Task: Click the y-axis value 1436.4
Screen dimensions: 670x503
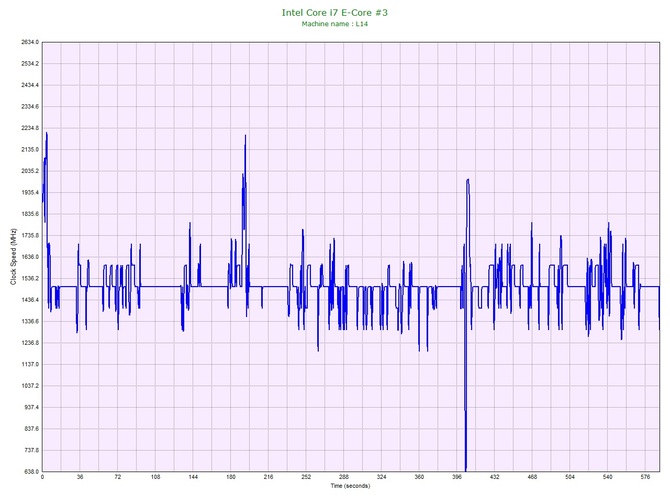Action: tap(30, 300)
